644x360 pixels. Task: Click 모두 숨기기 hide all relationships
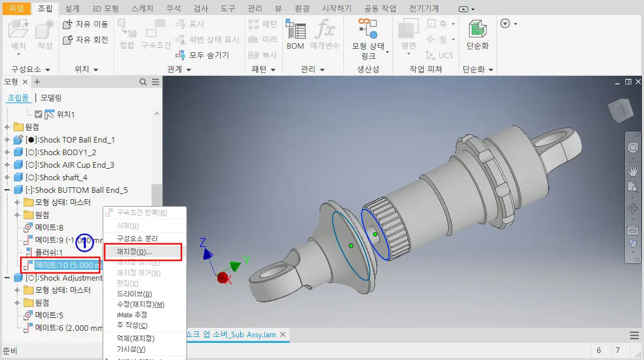click(202, 55)
